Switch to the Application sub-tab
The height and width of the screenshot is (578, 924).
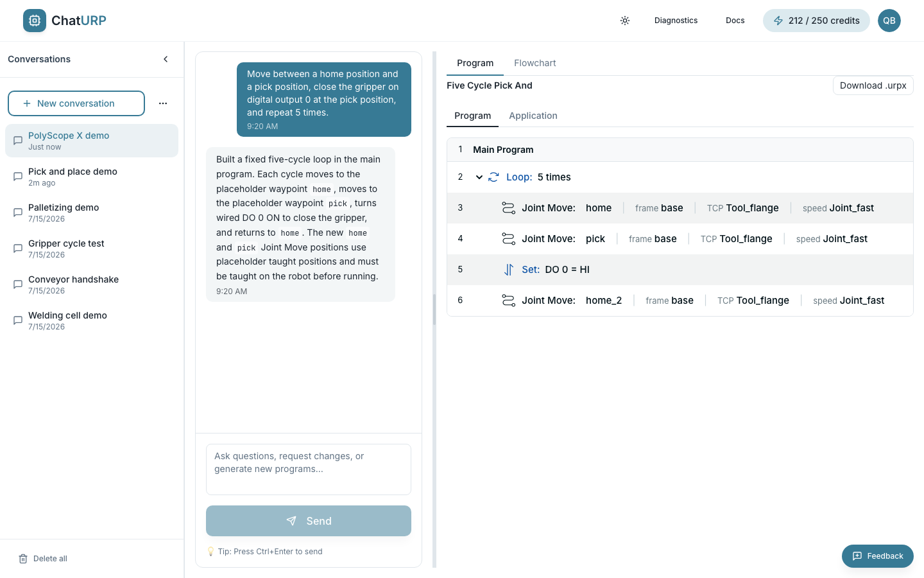tap(533, 116)
